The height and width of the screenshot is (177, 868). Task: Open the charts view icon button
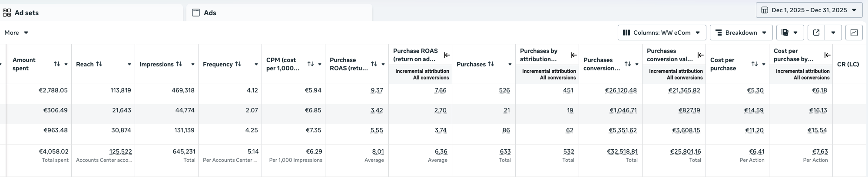854,33
